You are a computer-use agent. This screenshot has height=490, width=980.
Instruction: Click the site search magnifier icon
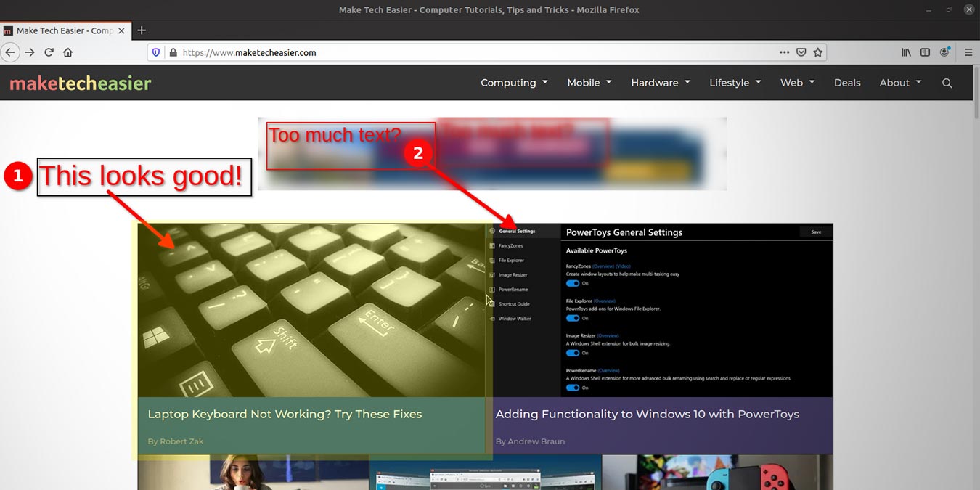tap(947, 83)
